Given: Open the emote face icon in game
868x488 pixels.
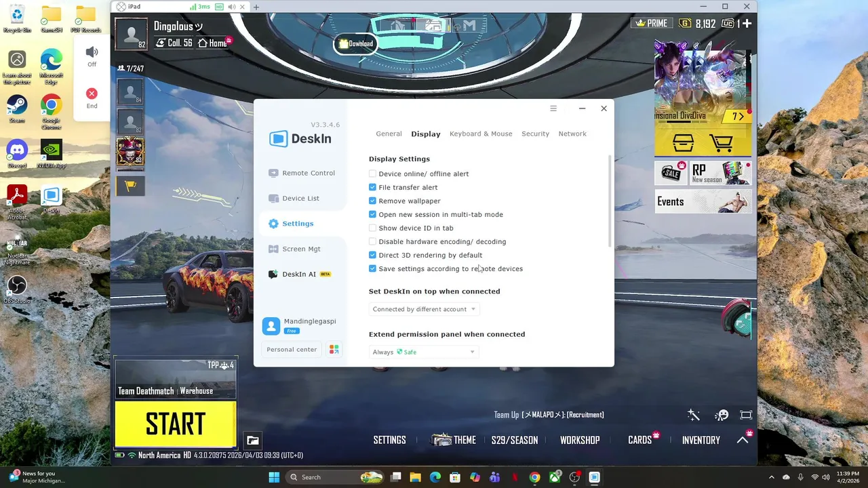Looking at the screenshot, I should 722,415.
